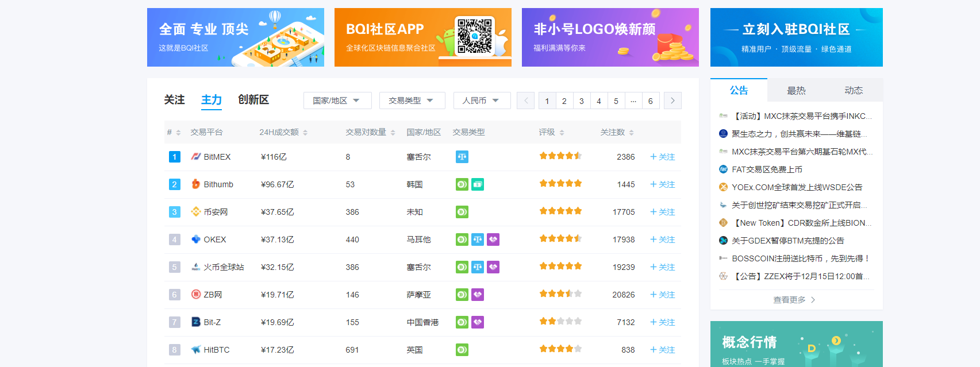Click the purple handshake icon in OKEX row
The width and height of the screenshot is (980, 367).
(x=493, y=239)
